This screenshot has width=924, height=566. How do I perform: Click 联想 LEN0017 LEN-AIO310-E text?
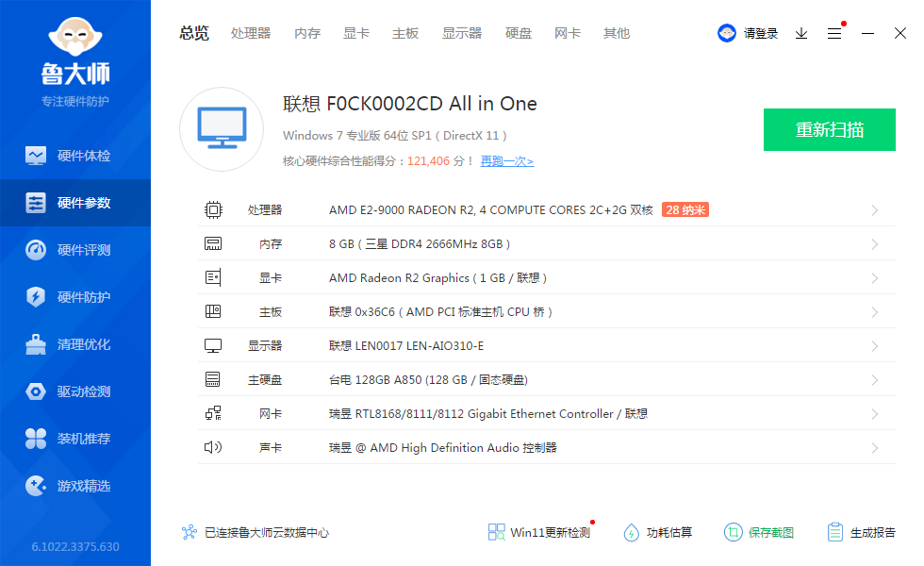point(406,346)
